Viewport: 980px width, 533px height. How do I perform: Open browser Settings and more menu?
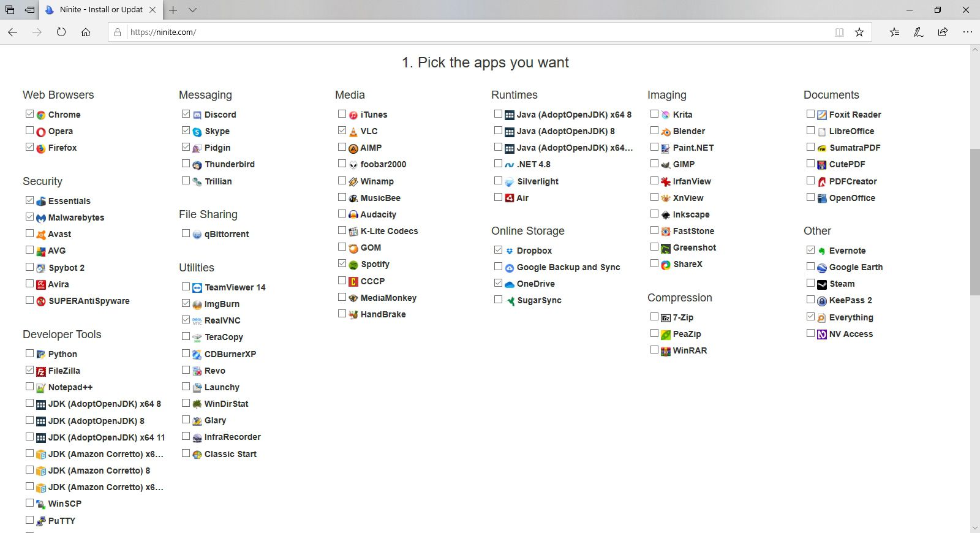point(967,32)
